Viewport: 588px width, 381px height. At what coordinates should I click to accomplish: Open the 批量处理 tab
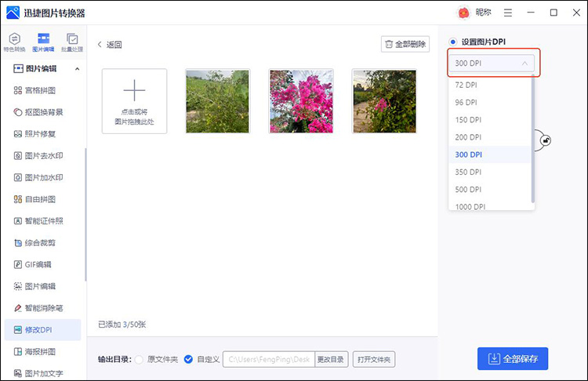tap(72, 42)
